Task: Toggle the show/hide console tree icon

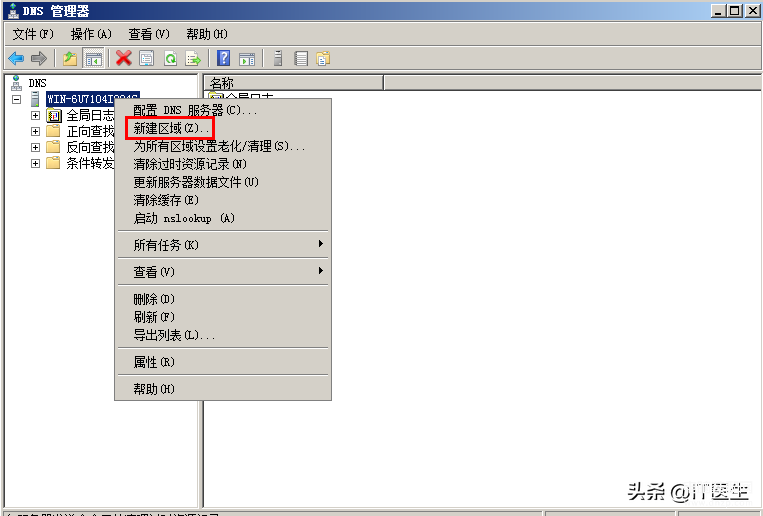Action: tap(93, 59)
